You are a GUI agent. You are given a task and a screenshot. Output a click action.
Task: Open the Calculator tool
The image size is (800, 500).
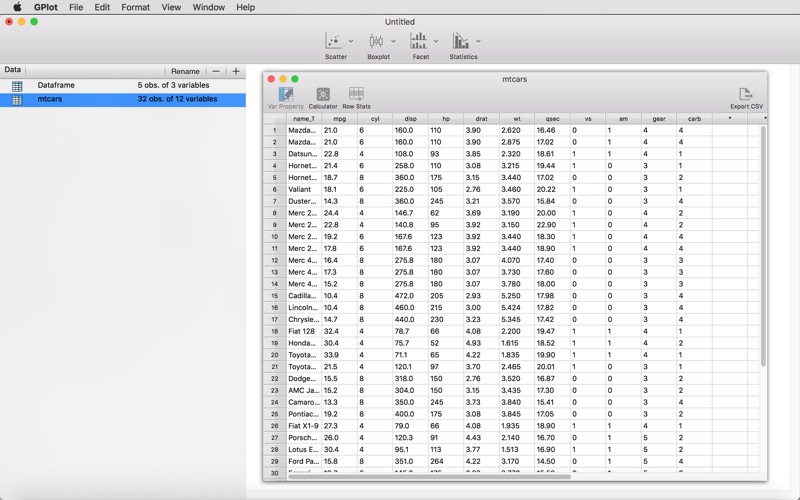(x=323, y=98)
